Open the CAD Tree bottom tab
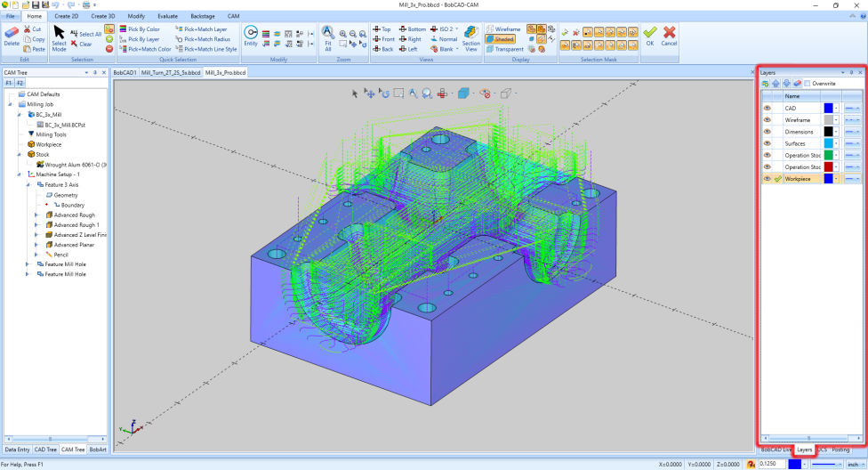Viewport: 868px width, 470px height. (45, 450)
